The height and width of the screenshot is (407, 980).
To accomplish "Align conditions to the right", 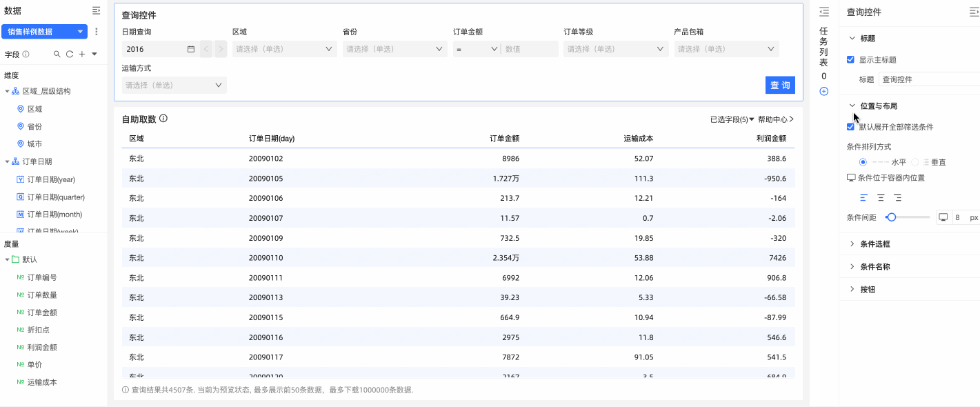I will click(x=897, y=197).
